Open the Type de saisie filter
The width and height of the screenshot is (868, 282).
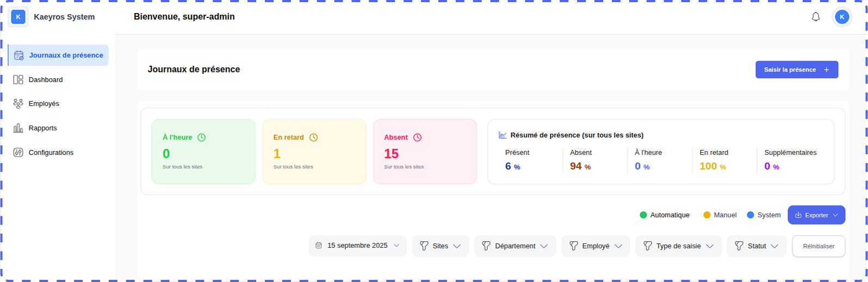(x=678, y=246)
